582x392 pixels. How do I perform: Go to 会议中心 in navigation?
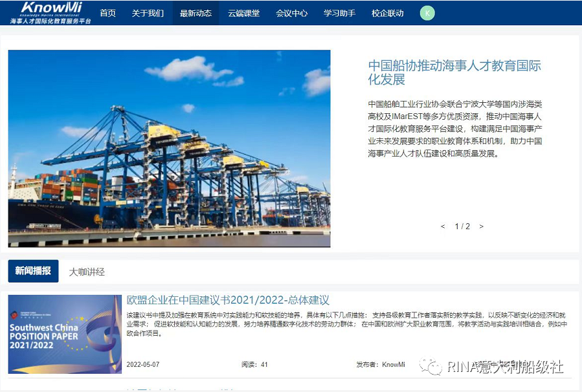tap(292, 13)
